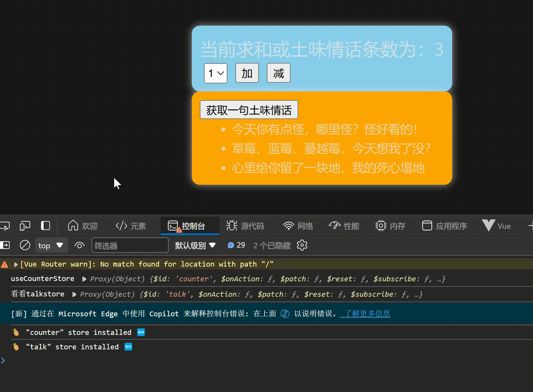Show the console sidebar icon
The height and width of the screenshot is (392, 533).
point(5,245)
